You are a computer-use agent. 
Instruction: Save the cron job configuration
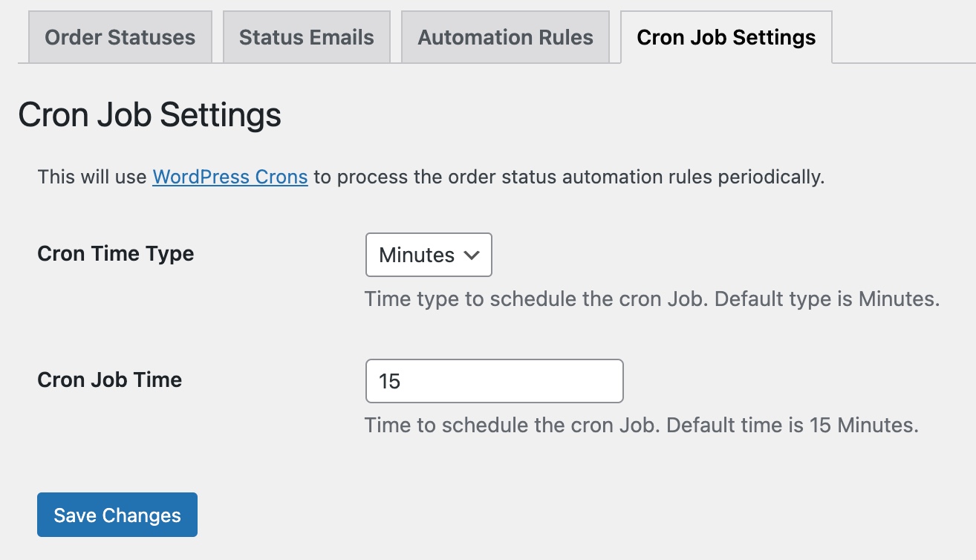pyautogui.click(x=117, y=514)
